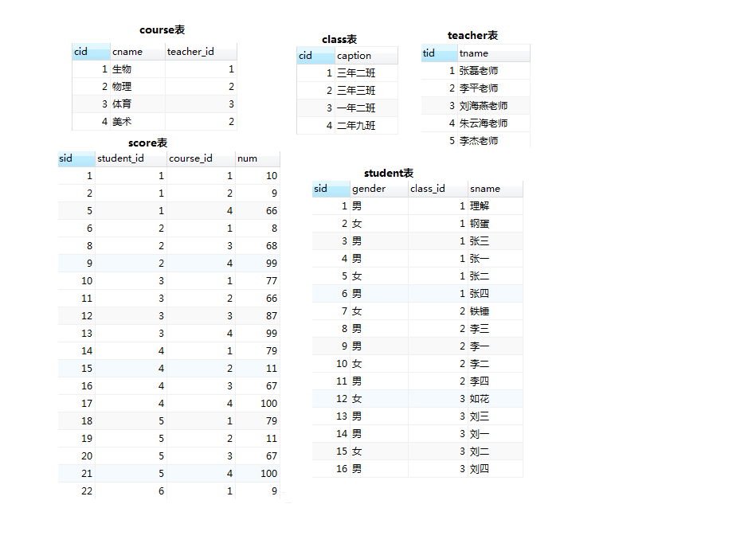Screen dimensions: 756x555
Task: Click the 生物 course name cell
Action: click(x=138, y=69)
